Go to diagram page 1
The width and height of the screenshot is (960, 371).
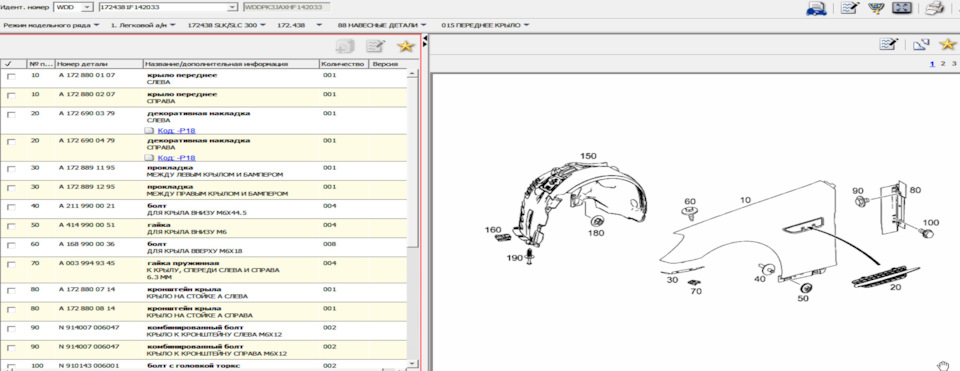[932, 64]
